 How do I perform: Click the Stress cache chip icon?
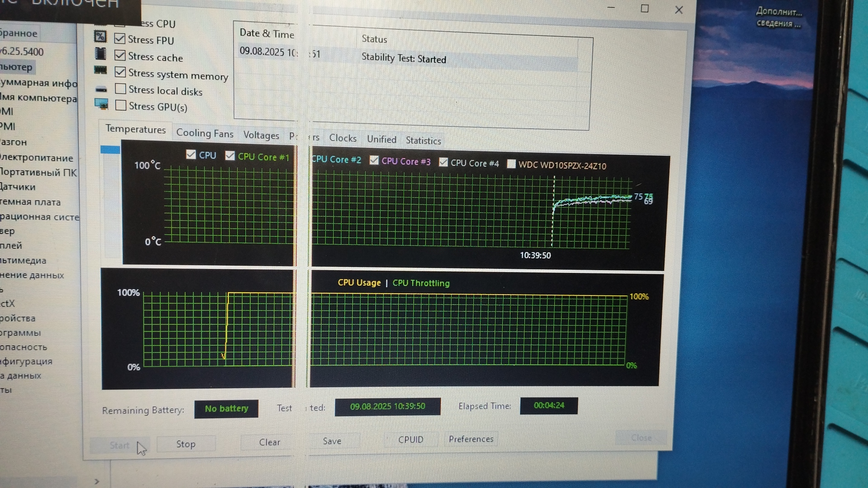point(100,54)
